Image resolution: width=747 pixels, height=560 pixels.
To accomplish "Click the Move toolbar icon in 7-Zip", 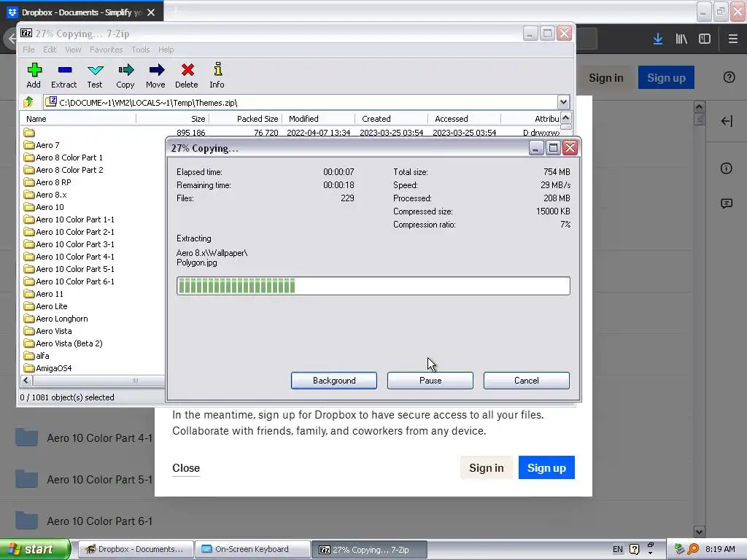I will (156, 71).
